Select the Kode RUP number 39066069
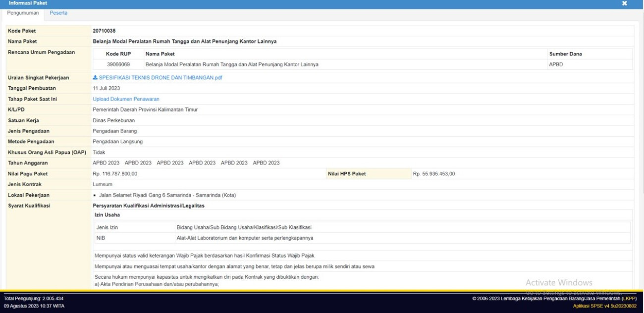This screenshot has width=644, height=313. click(x=118, y=64)
